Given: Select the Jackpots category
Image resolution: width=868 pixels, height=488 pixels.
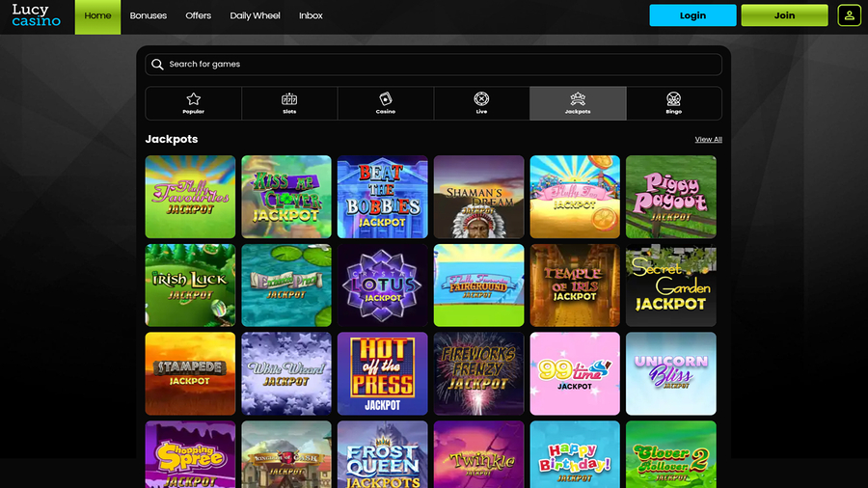Looking at the screenshot, I should [x=578, y=103].
